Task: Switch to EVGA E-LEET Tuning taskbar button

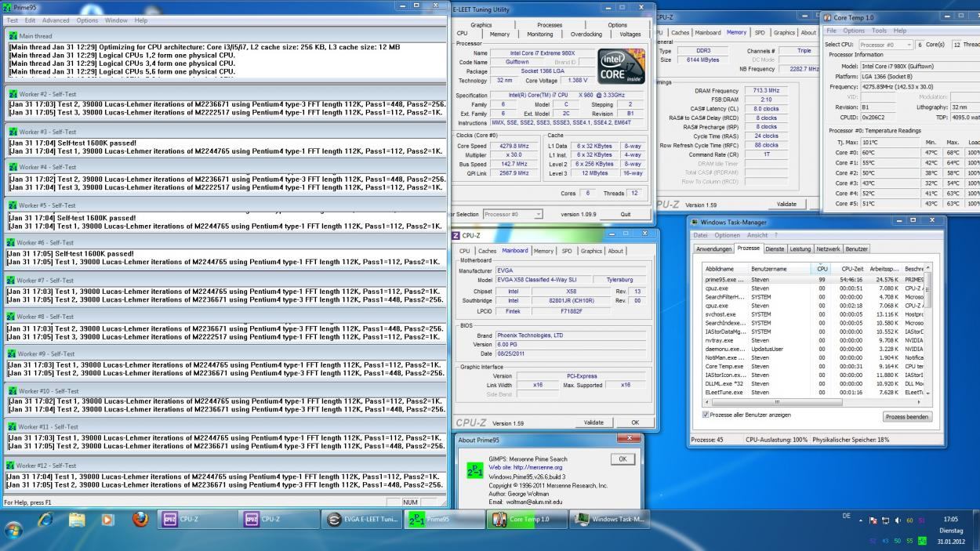Action: click(361, 519)
